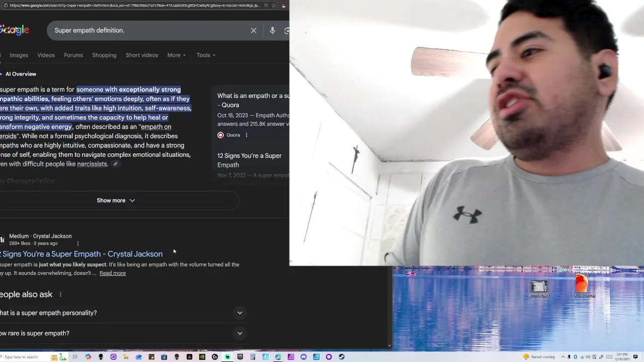The image size is (644, 362).
Task: Open Microsoft Edge taskbar icon
Action: click(278, 357)
